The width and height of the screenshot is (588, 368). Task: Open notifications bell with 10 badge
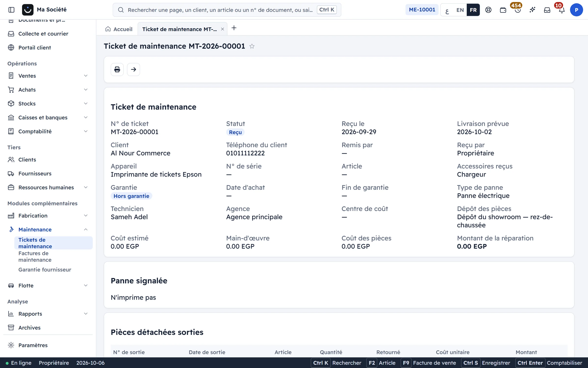(x=562, y=10)
